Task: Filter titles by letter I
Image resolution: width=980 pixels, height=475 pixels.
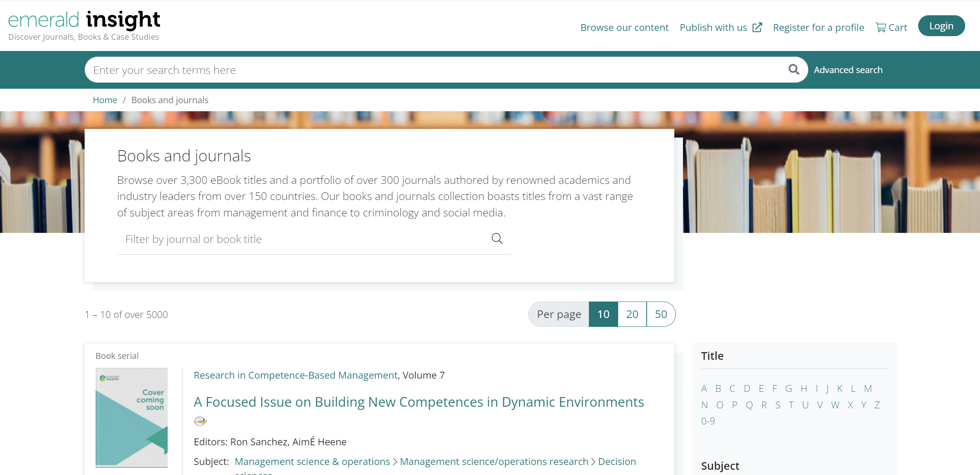Action: point(817,389)
